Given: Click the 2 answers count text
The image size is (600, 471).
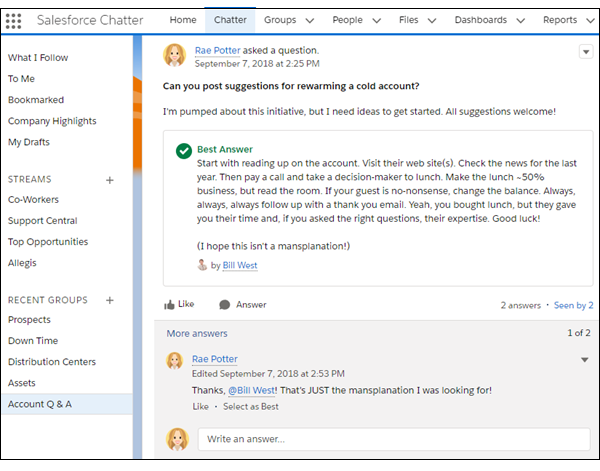Looking at the screenshot, I should pos(520,305).
